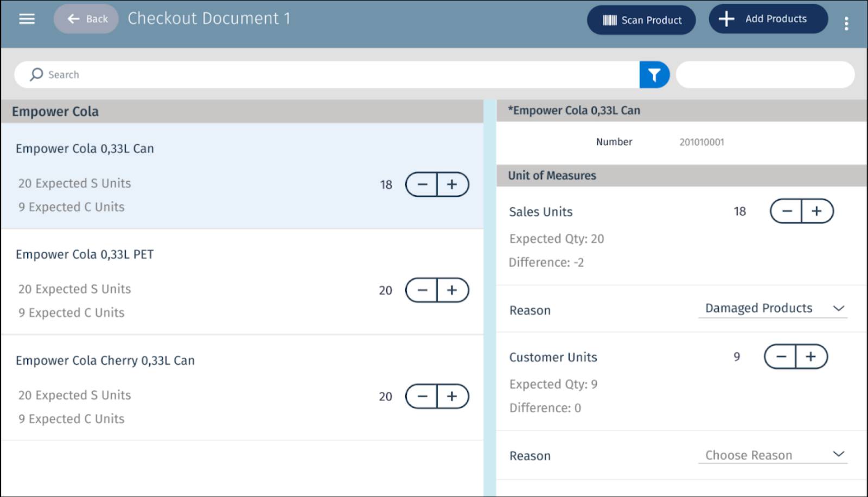Increase quantity for Empower Cola Cherry
Screen dimensions: 868x497
tap(452, 397)
